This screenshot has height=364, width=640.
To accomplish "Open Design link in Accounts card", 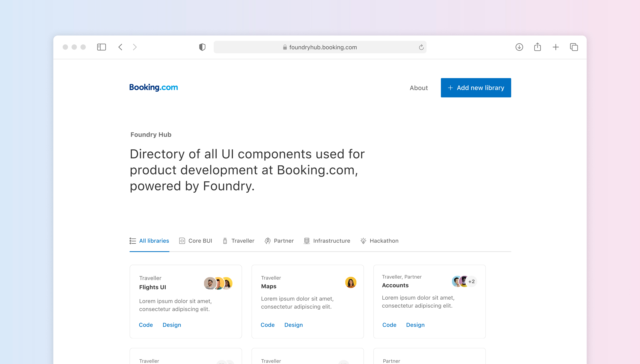I will (416, 325).
